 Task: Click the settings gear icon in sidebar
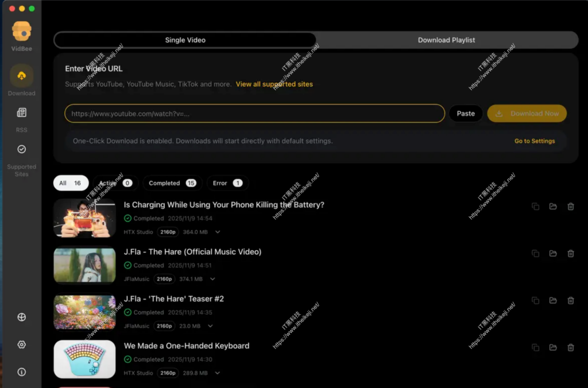click(22, 344)
